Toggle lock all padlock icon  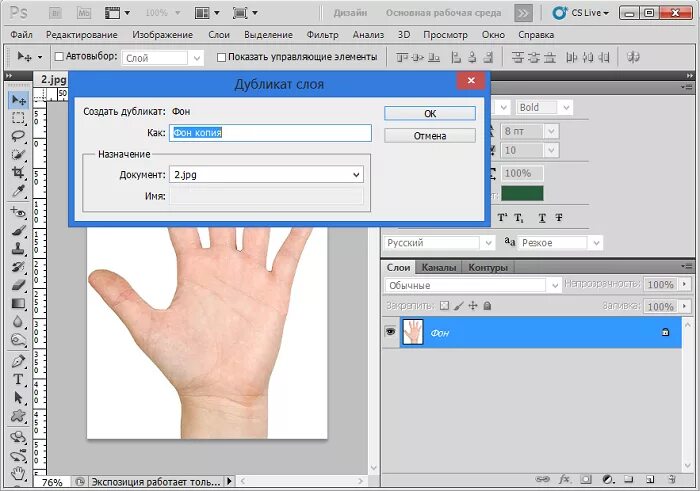(x=488, y=306)
